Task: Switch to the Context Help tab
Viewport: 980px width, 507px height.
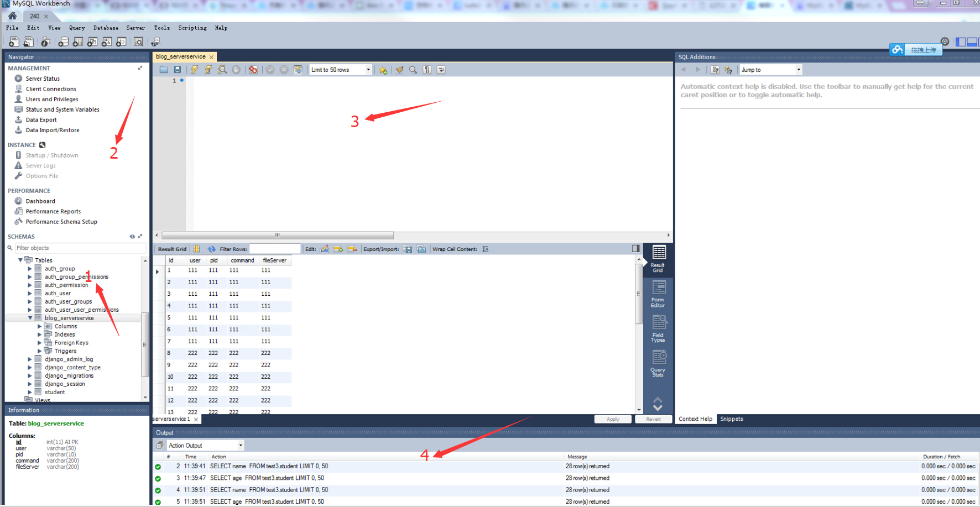Action: point(695,419)
